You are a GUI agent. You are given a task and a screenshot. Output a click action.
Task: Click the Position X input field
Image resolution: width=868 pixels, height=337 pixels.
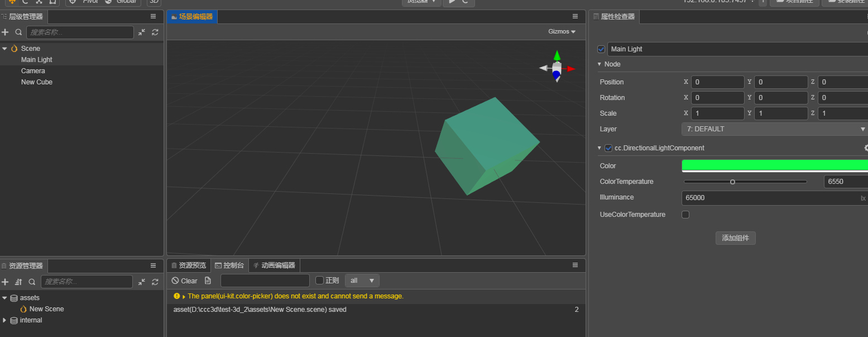(717, 82)
